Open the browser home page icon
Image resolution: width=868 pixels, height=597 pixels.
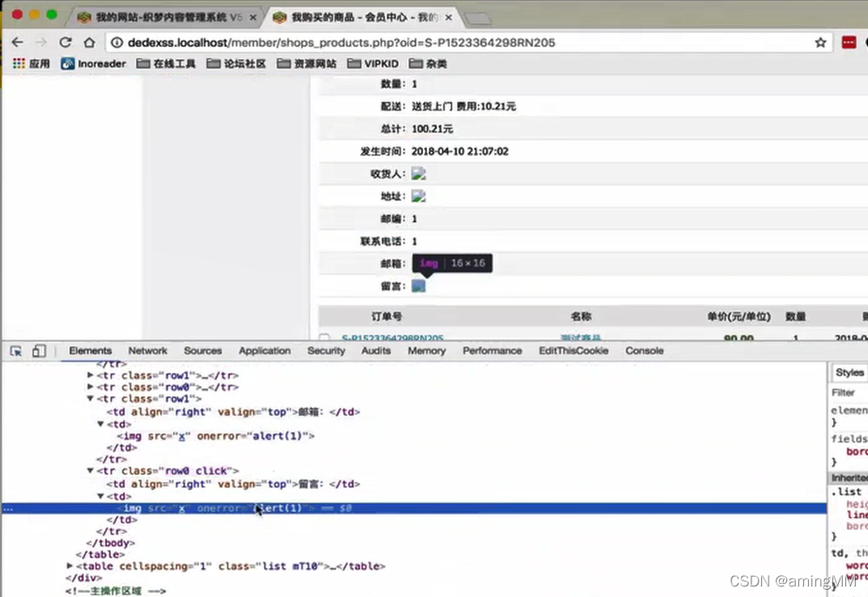point(89,42)
